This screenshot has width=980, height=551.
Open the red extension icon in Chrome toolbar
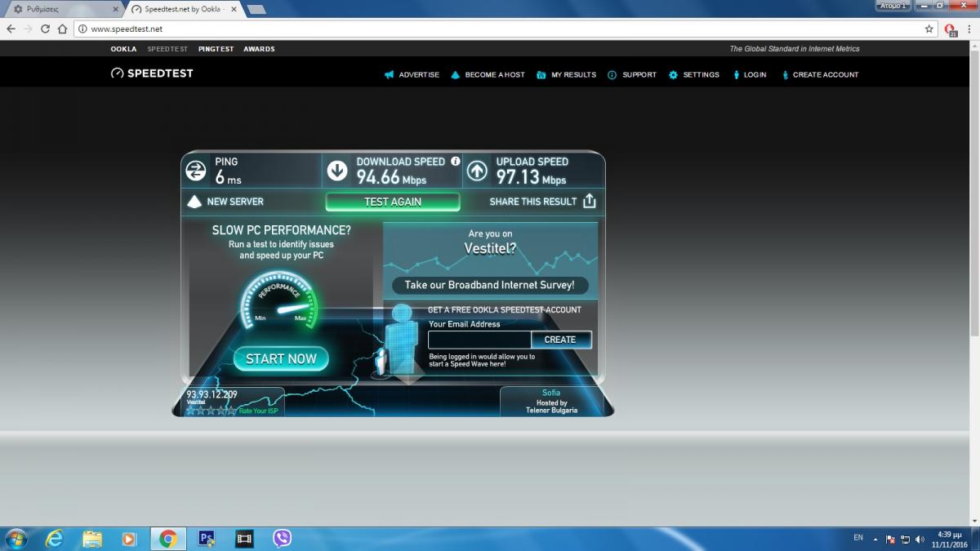pos(951,29)
